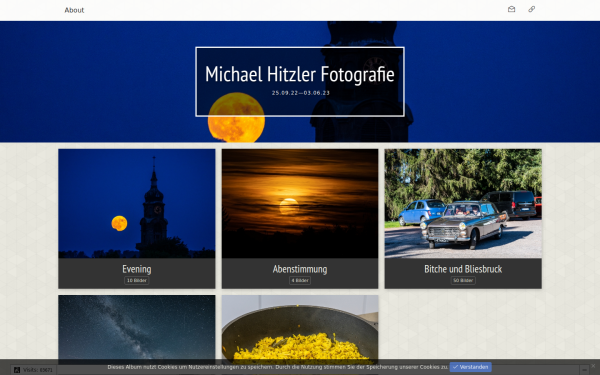Click the cookie notice text

[278, 367]
